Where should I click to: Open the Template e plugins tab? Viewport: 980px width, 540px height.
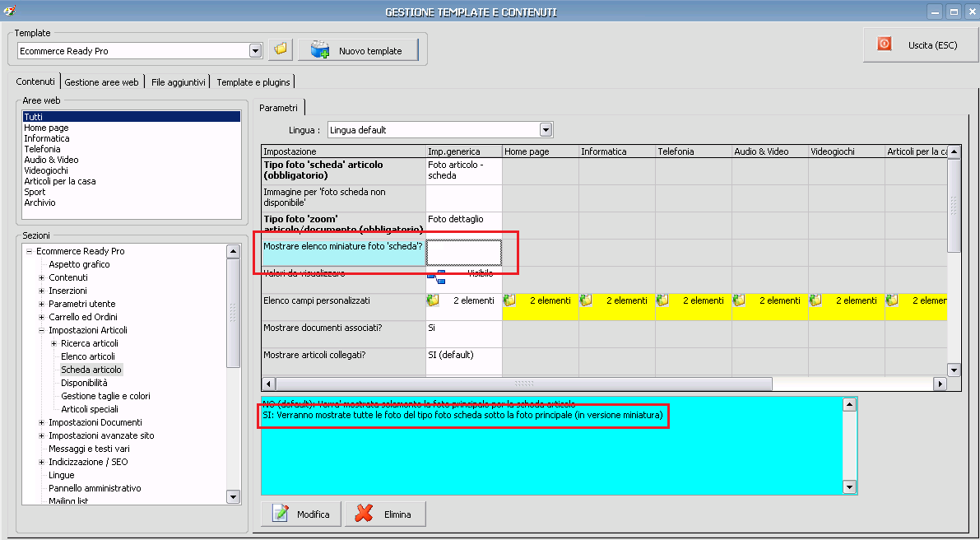point(253,81)
